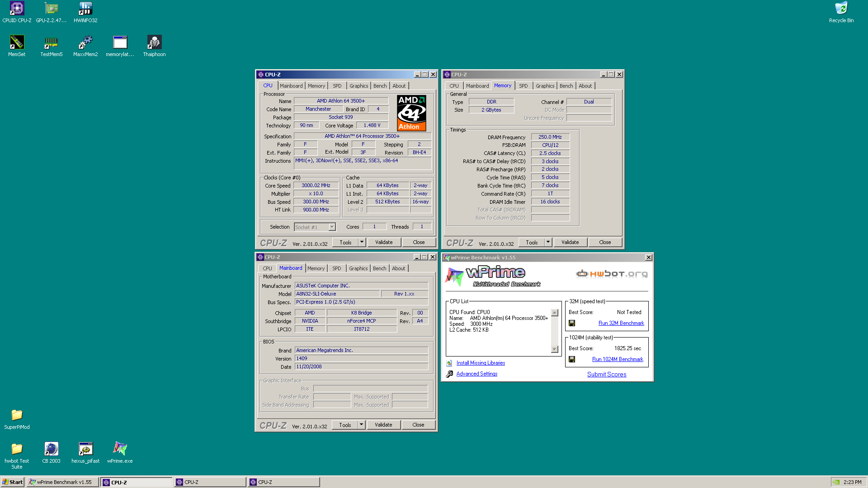Click Close button in the Mainboard window
The image size is (868, 488).
click(x=418, y=425)
